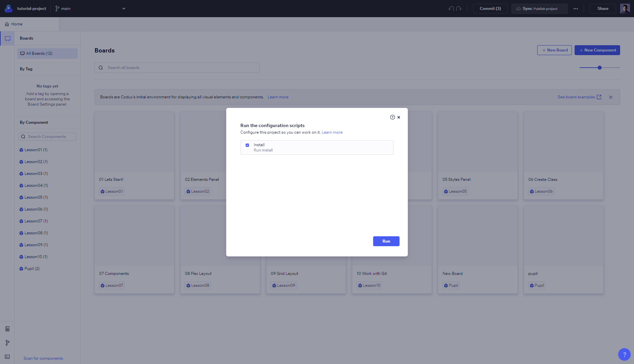Open the main branch dropdown
The height and width of the screenshot is (364, 634).
coord(90,9)
